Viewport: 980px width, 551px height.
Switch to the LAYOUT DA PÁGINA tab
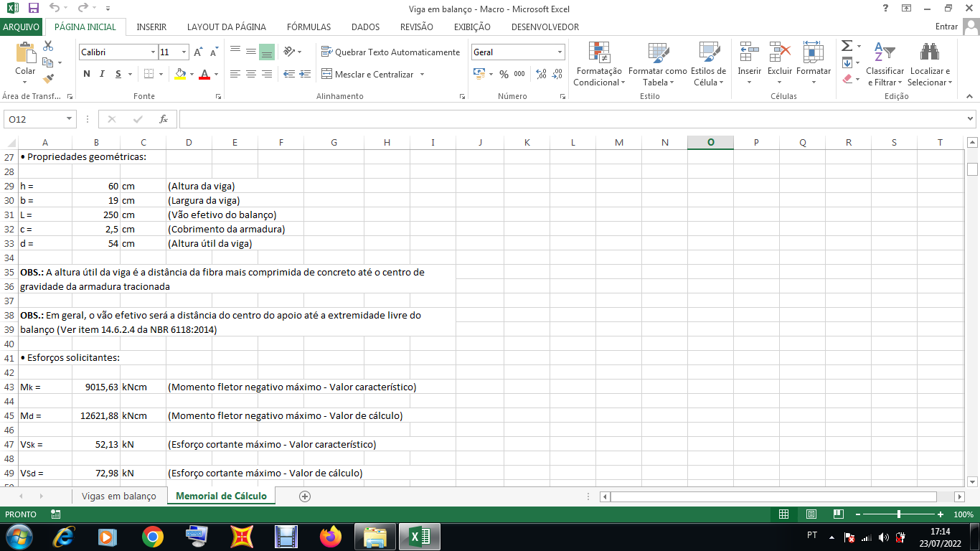tap(227, 27)
